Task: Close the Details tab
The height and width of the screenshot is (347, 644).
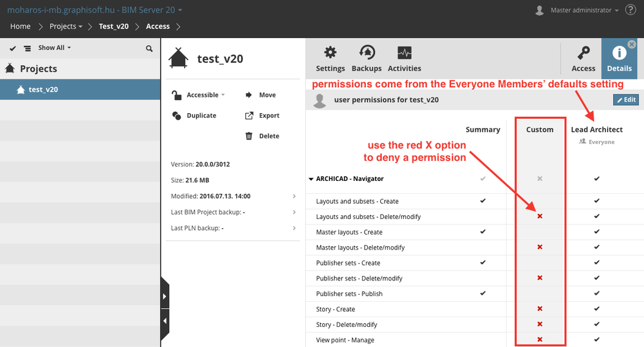Action: click(632, 44)
